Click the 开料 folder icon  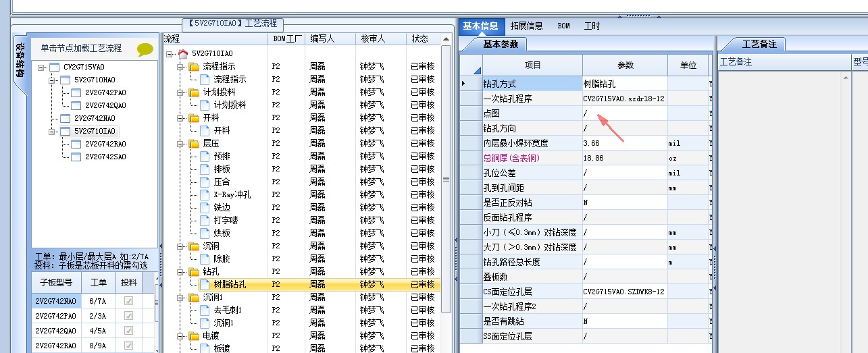click(195, 117)
